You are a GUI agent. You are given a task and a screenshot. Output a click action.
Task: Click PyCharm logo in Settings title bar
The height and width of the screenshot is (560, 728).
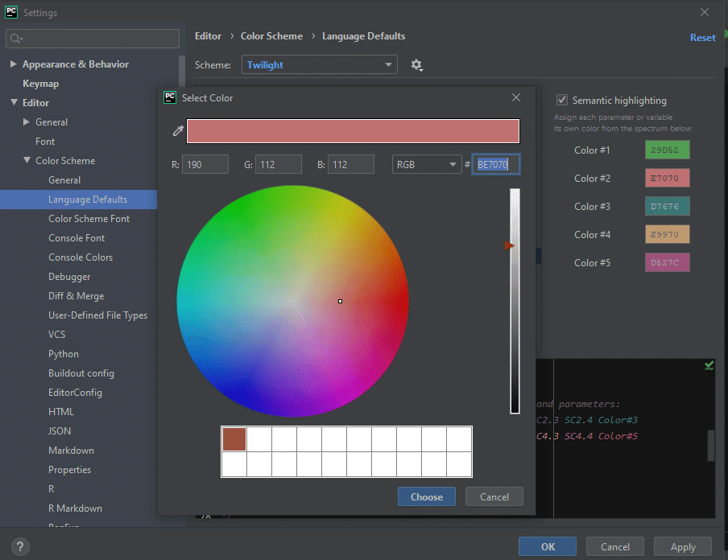pos(11,12)
